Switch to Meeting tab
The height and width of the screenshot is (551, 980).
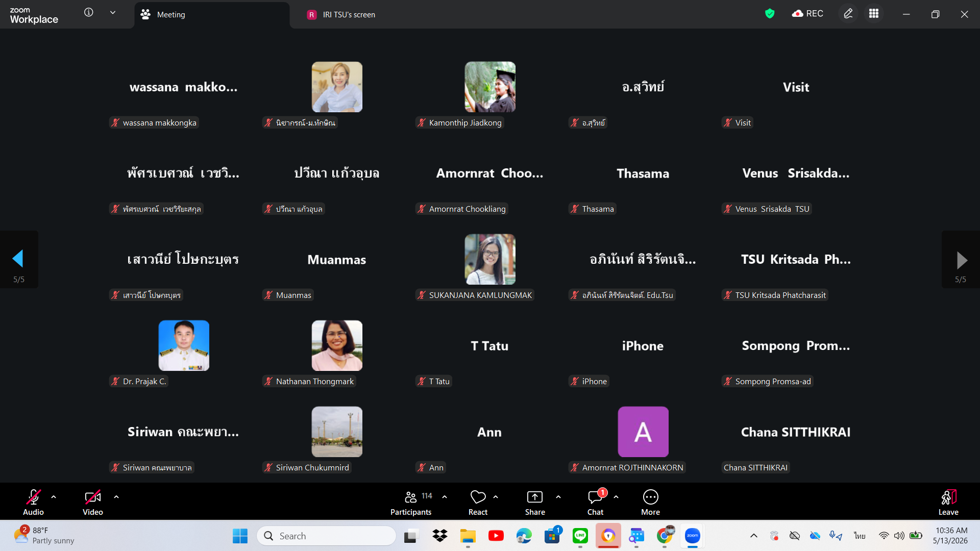(212, 15)
